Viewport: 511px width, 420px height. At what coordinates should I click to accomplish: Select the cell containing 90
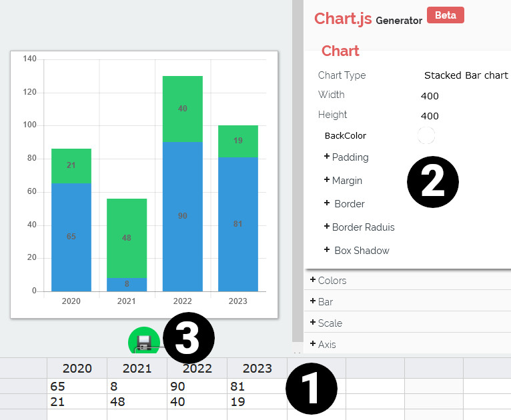(x=197, y=387)
